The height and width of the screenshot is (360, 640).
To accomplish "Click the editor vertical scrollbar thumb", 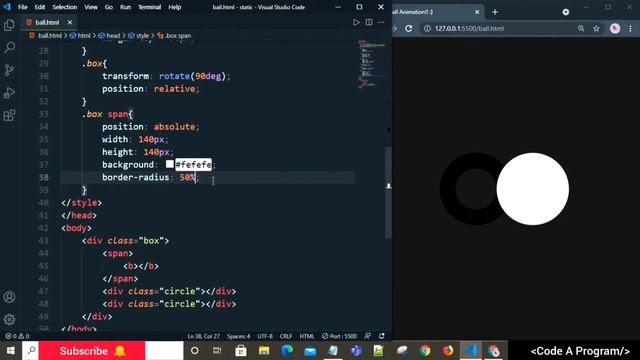I will coord(388,192).
